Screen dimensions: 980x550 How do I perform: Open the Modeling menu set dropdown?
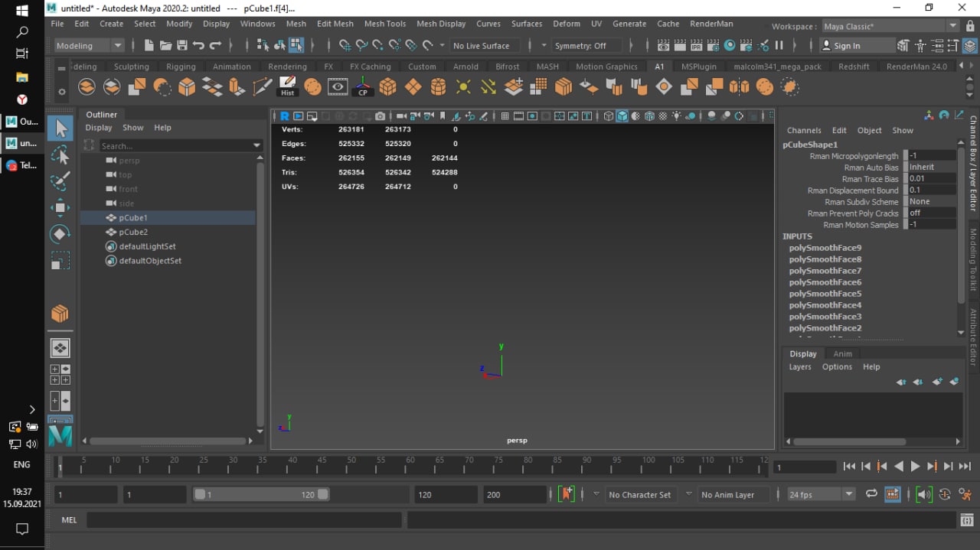[89, 46]
